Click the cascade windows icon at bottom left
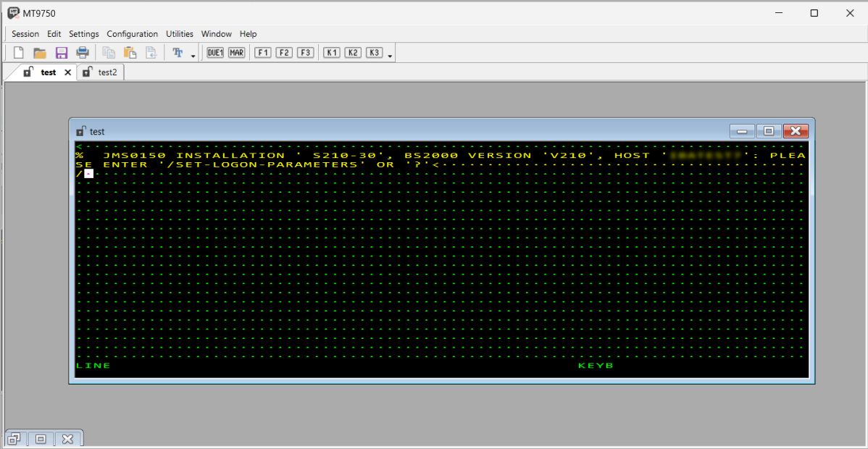The height and width of the screenshot is (449, 868). pyautogui.click(x=15, y=439)
